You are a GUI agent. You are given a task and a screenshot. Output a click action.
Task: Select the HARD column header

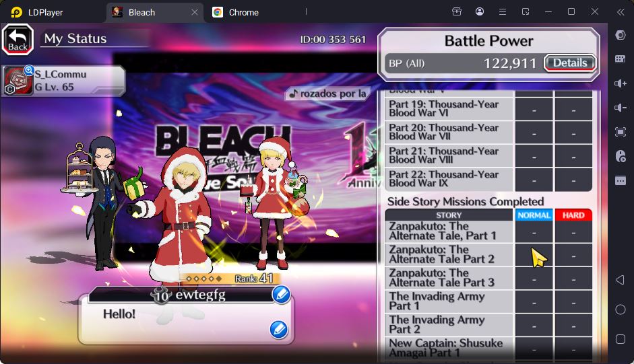click(x=573, y=215)
